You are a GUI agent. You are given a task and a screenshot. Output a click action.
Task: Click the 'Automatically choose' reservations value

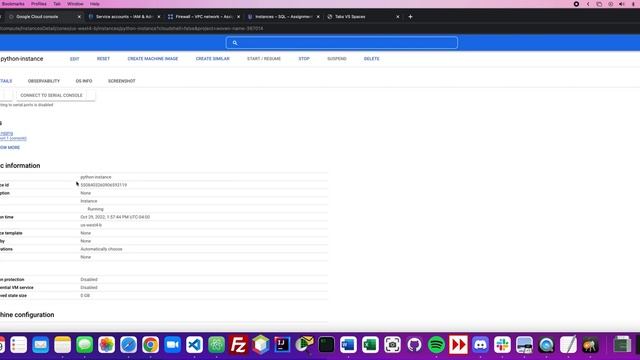pyautogui.click(x=101, y=249)
